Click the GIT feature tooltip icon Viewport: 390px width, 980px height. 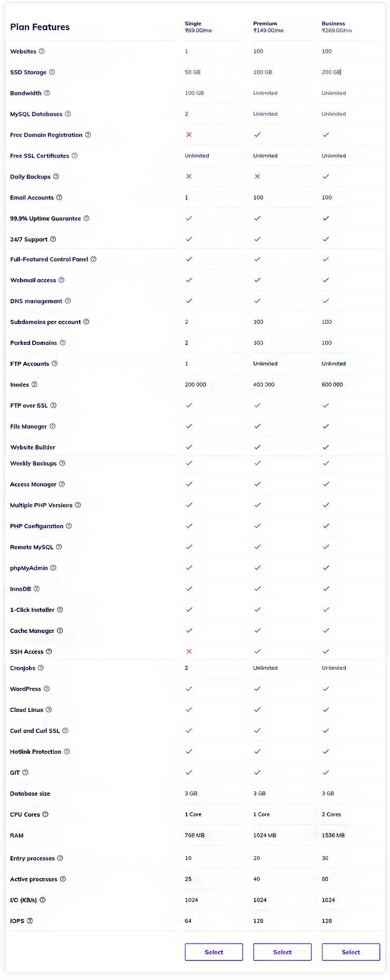click(x=24, y=773)
